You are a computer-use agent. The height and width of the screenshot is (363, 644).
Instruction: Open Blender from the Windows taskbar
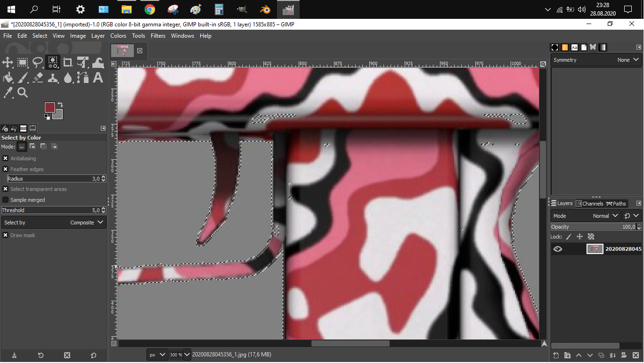pos(265,9)
